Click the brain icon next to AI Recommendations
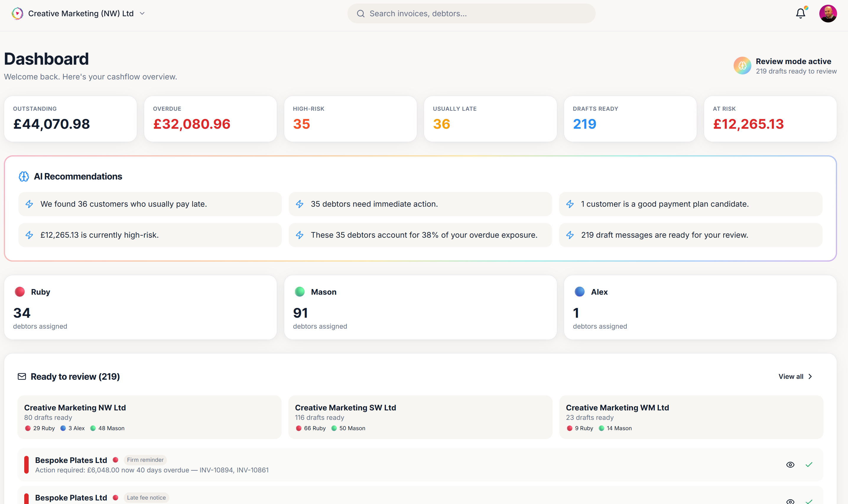848x504 pixels. 24,176
